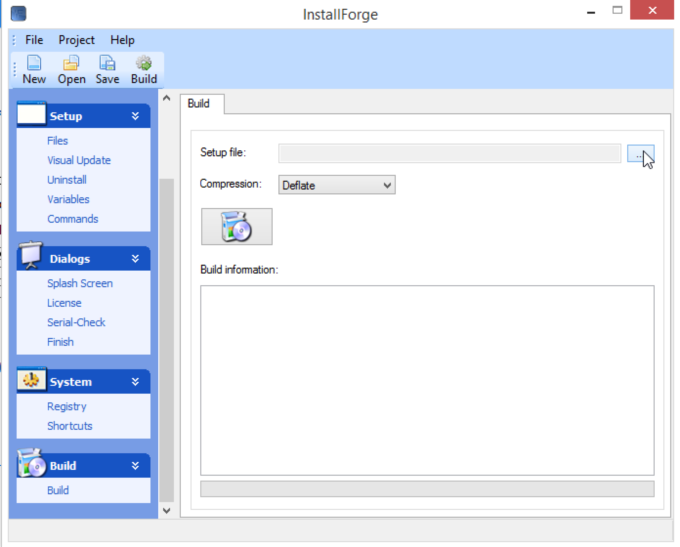Open the Help menu
This screenshot has height=547, width=680.
pyautogui.click(x=122, y=40)
